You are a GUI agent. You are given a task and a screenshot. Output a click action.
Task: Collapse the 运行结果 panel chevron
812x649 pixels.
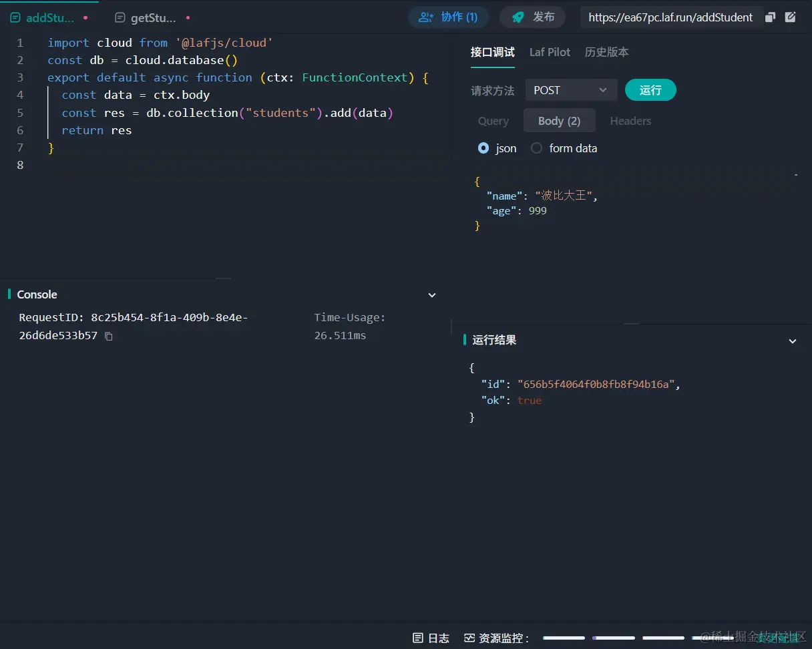click(x=793, y=341)
